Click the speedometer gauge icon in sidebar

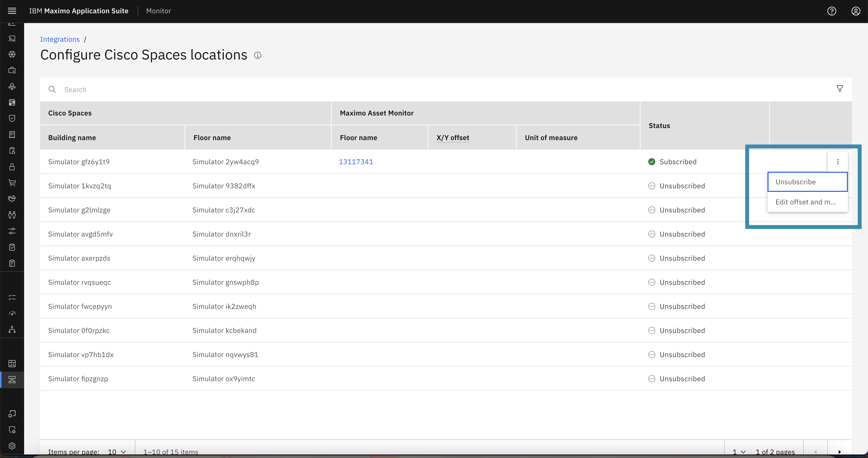(x=12, y=313)
